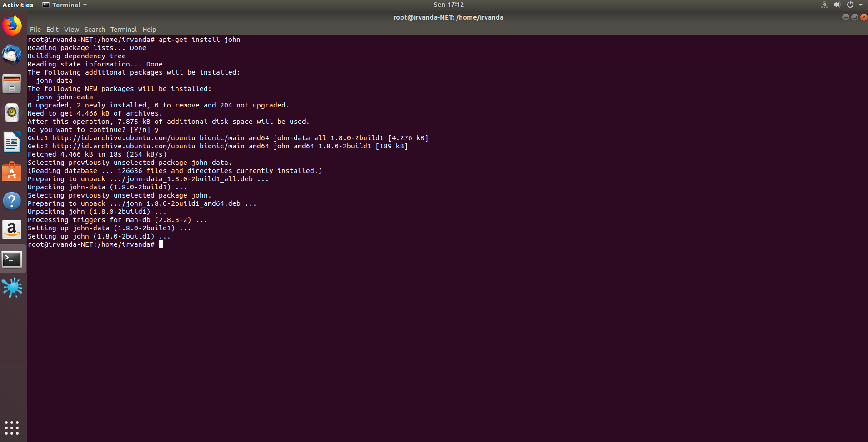868x442 pixels.
Task: Launch LibreOffice Writer from the dock
Action: [12, 142]
